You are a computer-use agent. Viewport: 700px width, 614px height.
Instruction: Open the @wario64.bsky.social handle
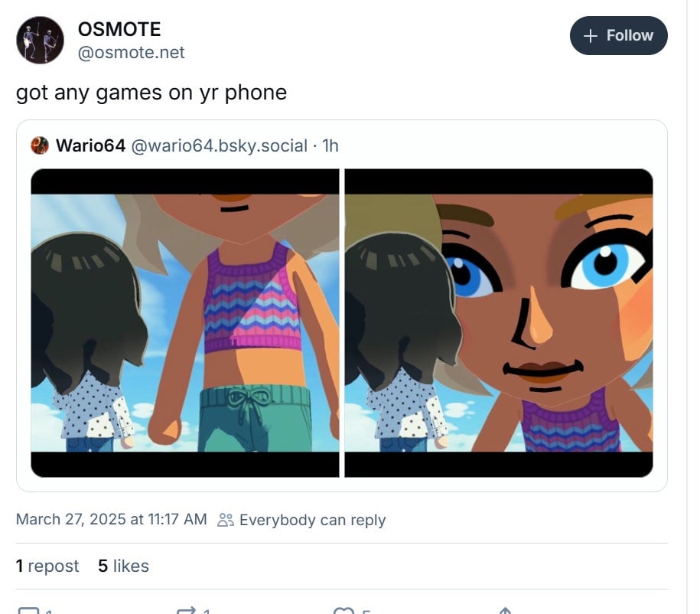pos(220,145)
